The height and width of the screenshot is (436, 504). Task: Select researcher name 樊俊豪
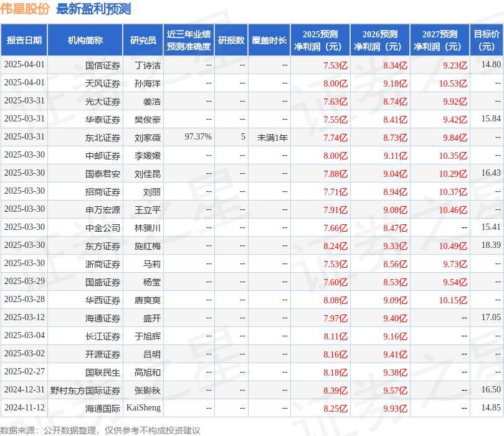pyautogui.click(x=148, y=120)
